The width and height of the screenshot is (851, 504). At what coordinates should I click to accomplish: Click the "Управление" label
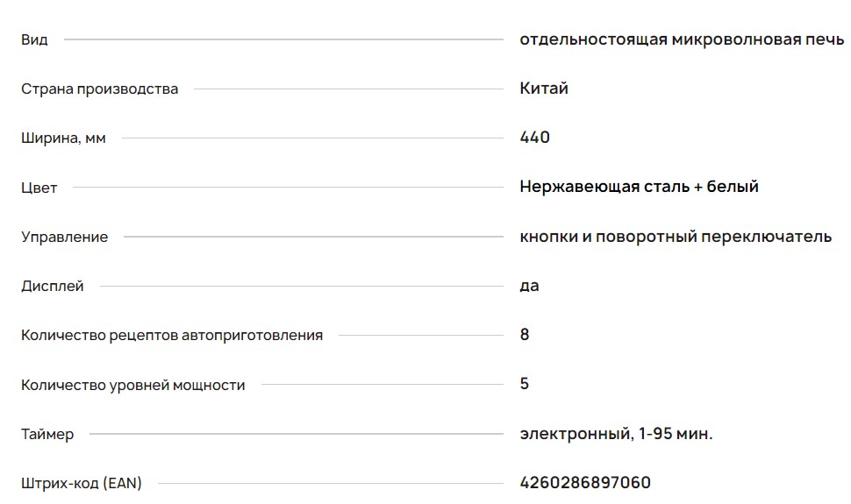[65, 237]
